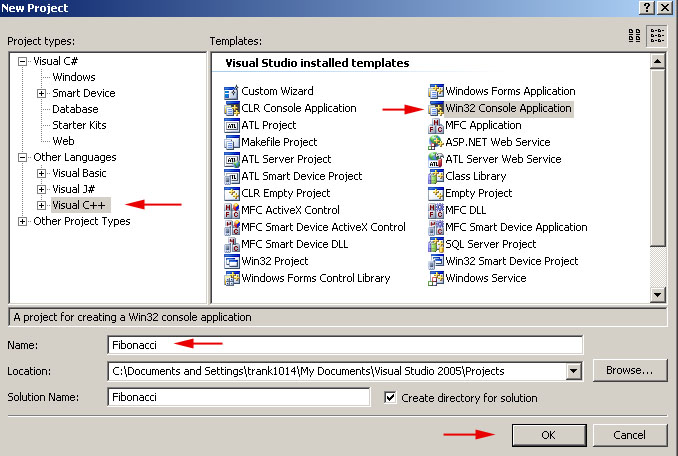Expand the Visual C++ tree node
The height and width of the screenshot is (456, 678).
[x=41, y=205]
